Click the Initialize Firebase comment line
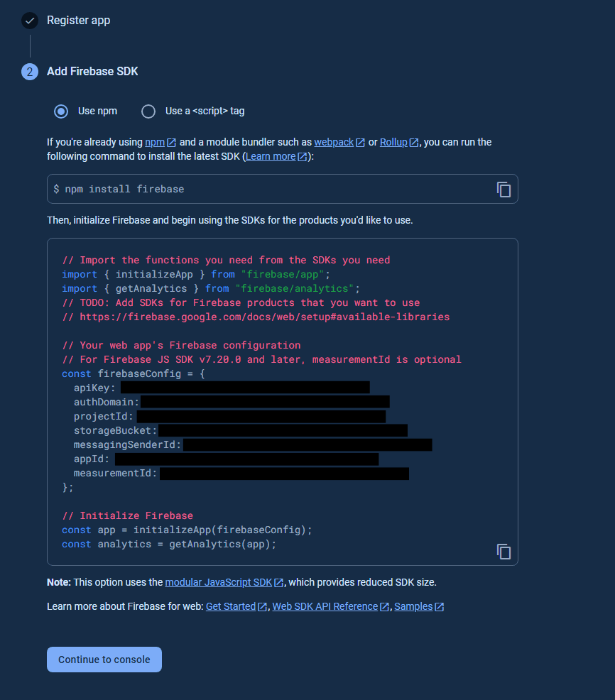 pos(128,516)
